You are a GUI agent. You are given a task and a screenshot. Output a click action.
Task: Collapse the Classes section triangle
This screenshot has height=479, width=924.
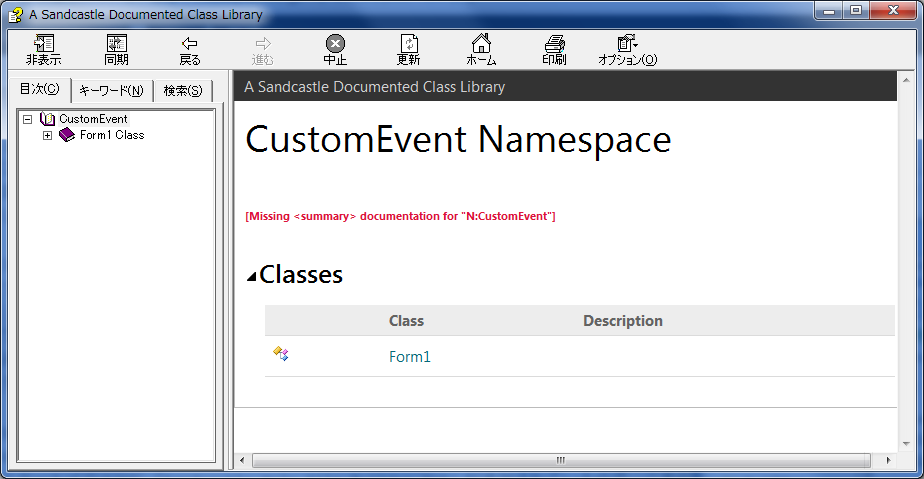pyautogui.click(x=251, y=277)
